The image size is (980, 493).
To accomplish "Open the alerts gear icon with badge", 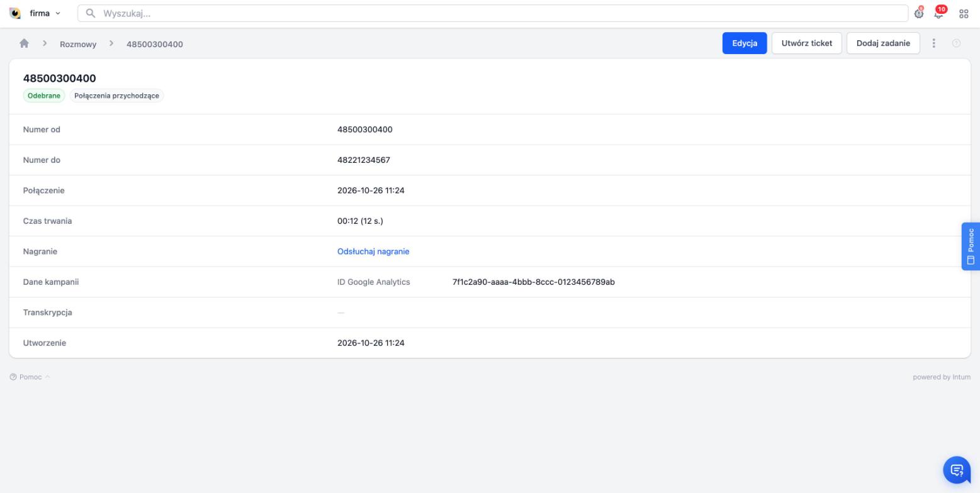I will click(920, 13).
